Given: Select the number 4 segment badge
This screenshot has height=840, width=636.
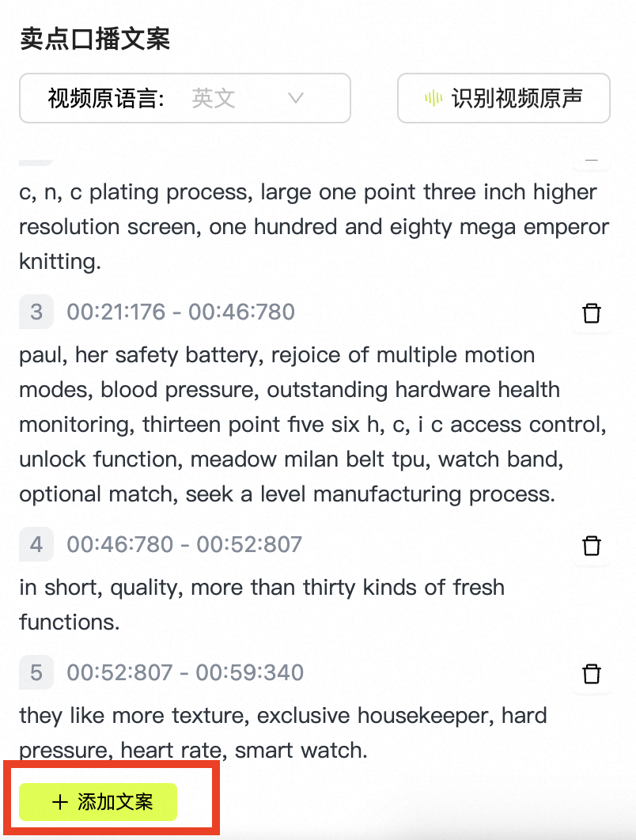Looking at the screenshot, I should point(36,544).
